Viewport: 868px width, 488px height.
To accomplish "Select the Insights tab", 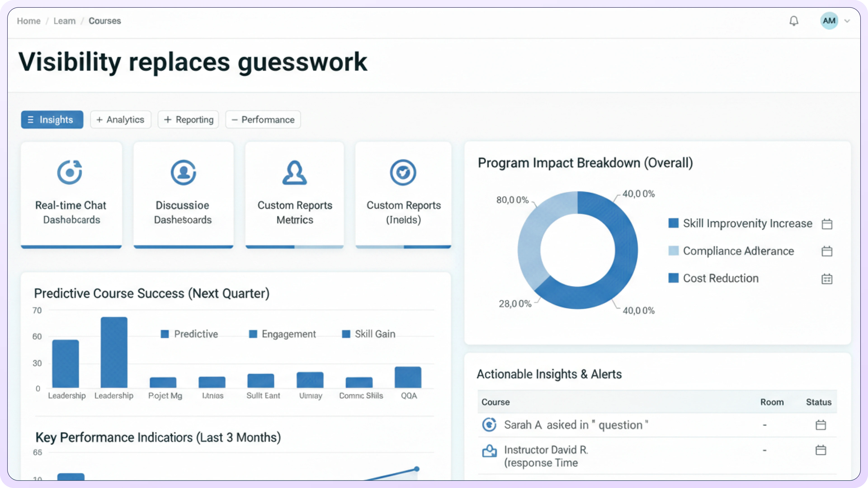I will [x=52, y=120].
